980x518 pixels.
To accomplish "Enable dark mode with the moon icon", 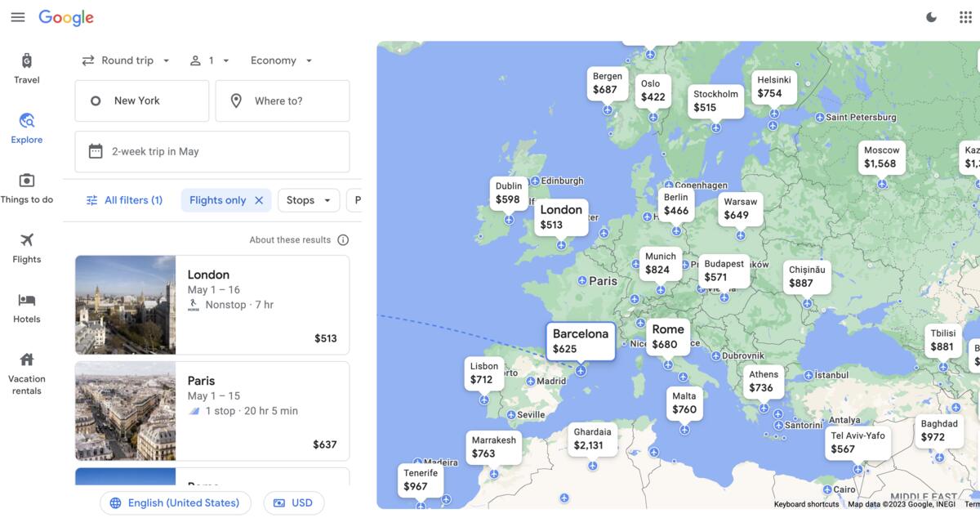I will click(x=931, y=16).
